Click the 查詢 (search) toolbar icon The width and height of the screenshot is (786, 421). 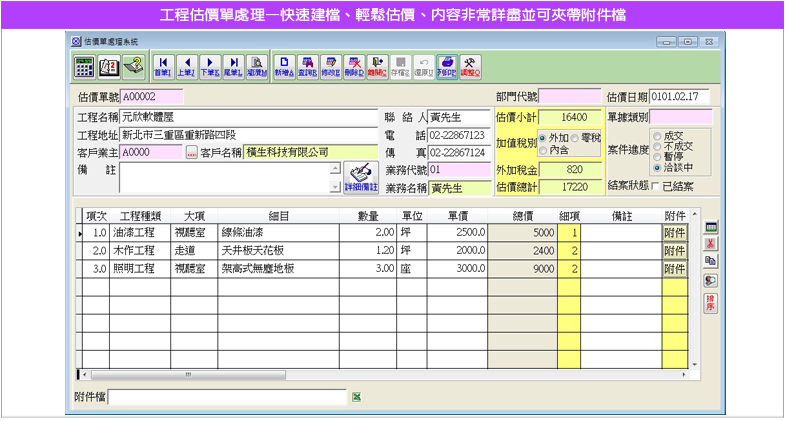tap(308, 67)
